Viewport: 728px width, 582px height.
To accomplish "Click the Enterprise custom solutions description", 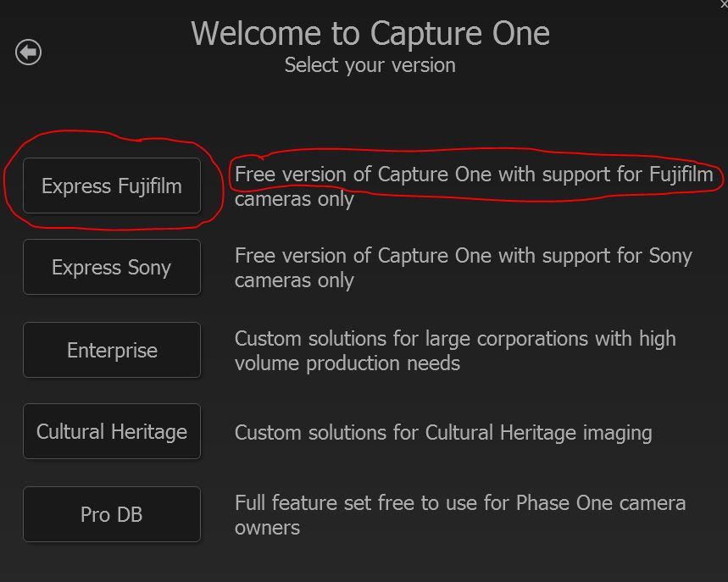I will 454,340.
